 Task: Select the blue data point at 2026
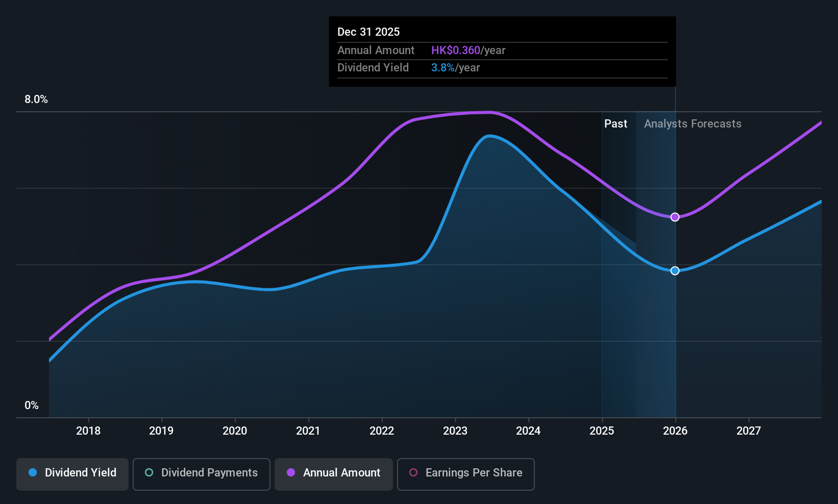675,270
